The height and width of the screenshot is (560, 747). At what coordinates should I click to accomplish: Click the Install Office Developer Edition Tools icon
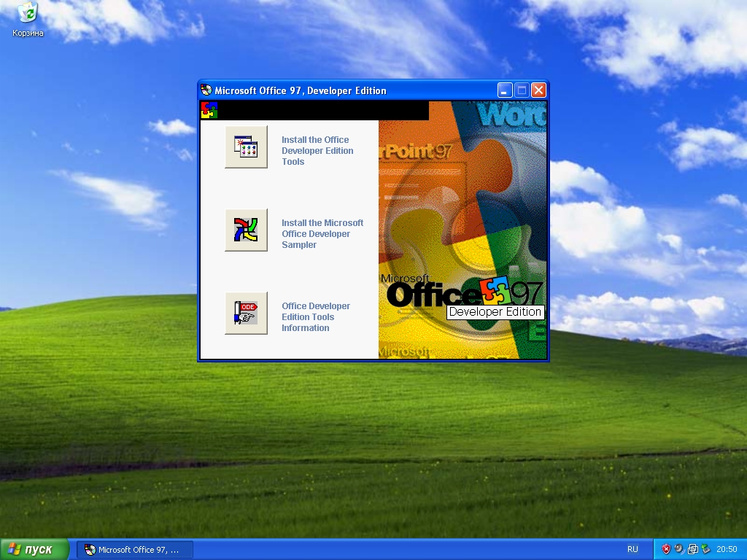point(246,147)
